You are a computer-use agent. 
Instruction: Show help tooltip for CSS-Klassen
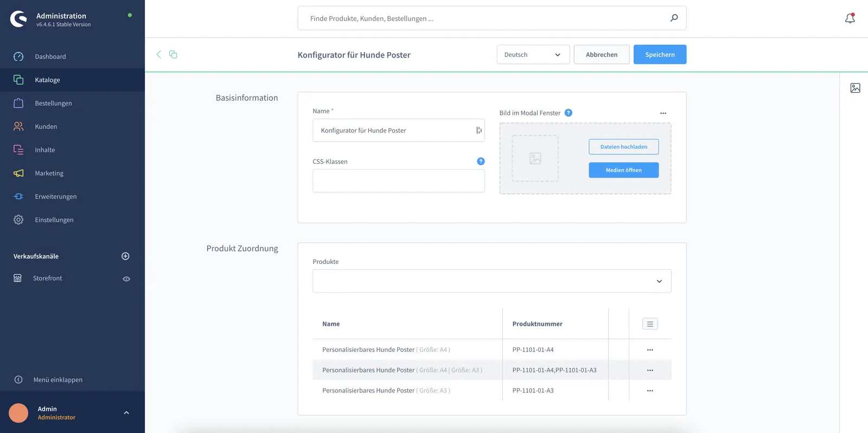[x=481, y=161]
